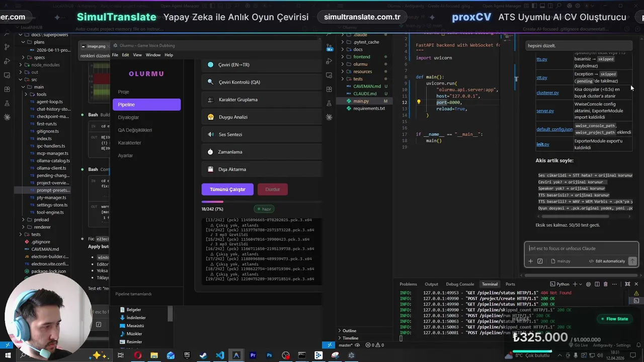Open the clusterer.py link in Claude chat
Viewport: 644px width, 362px height.
point(547,93)
